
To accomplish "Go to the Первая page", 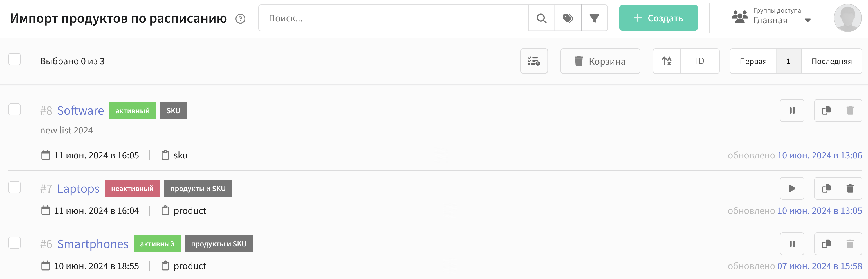I will 753,61.
